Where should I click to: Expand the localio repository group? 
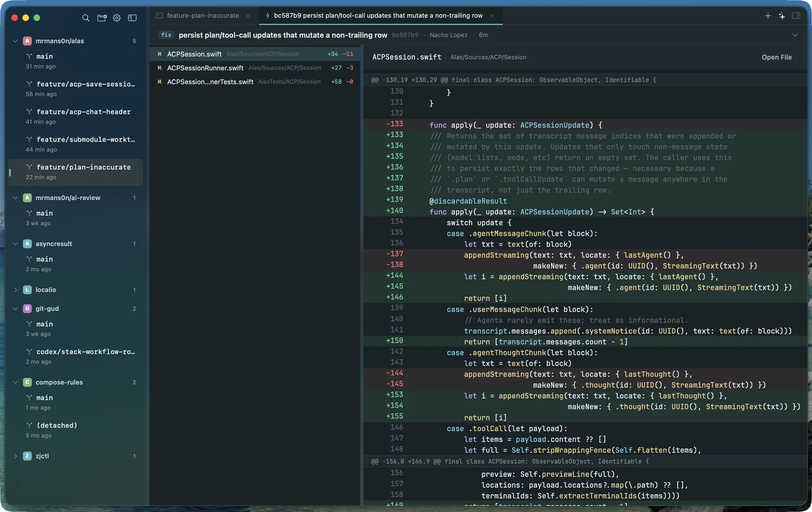coord(15,290)
